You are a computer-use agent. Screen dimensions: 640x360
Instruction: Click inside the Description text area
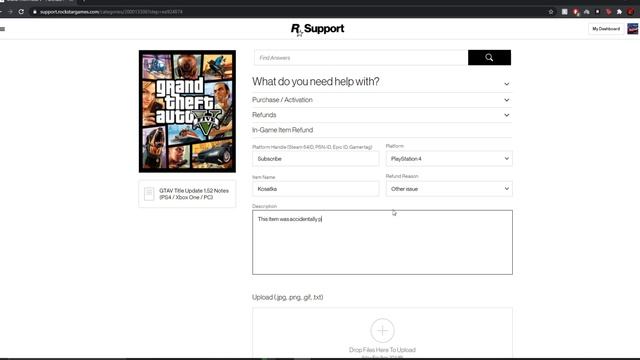(382, 242)
